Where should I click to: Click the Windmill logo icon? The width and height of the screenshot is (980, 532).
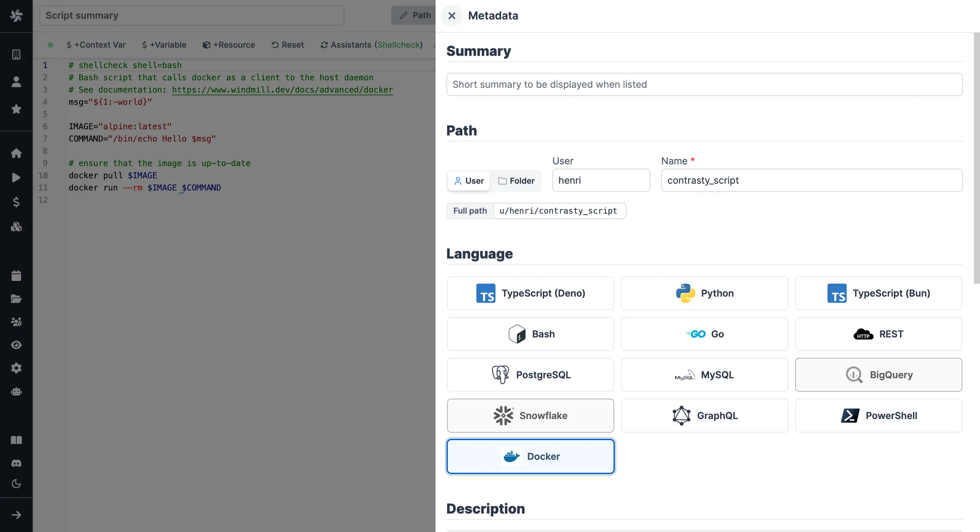click(x=16, y=16)
